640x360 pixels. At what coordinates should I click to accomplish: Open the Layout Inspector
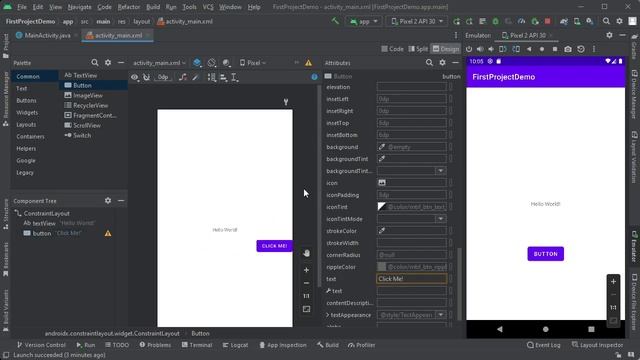coord(598,345)
